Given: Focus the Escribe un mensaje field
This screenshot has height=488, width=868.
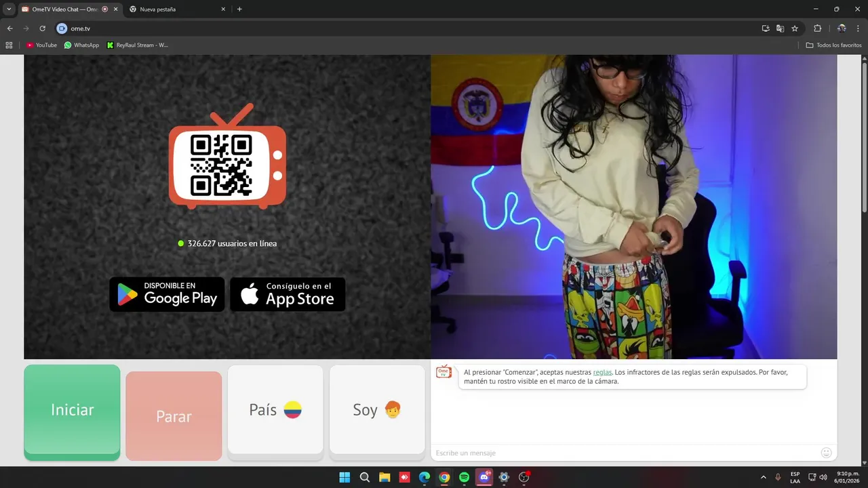Looking at the screenshot, I should (624, 453).
